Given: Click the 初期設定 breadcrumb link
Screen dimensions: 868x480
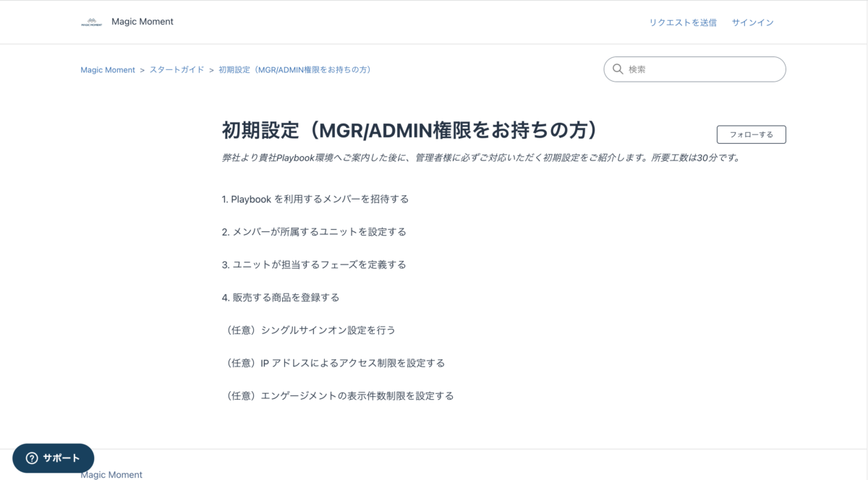Looking at the screenshot, I should click(294, 70).
